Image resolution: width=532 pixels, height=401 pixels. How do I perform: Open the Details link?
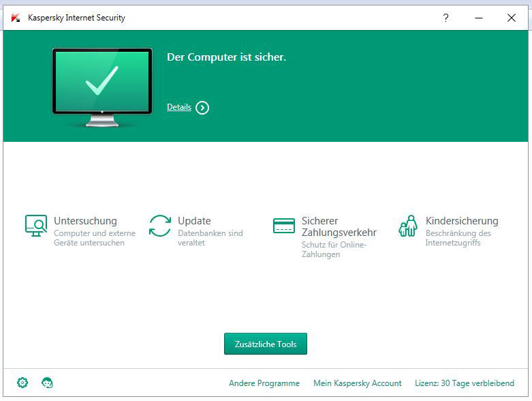(x=178, y=107)
